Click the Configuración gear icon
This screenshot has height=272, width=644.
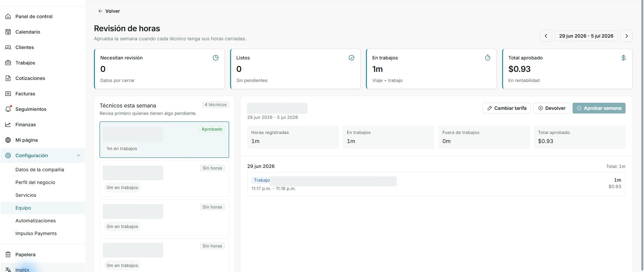click(x=8, y=155)
